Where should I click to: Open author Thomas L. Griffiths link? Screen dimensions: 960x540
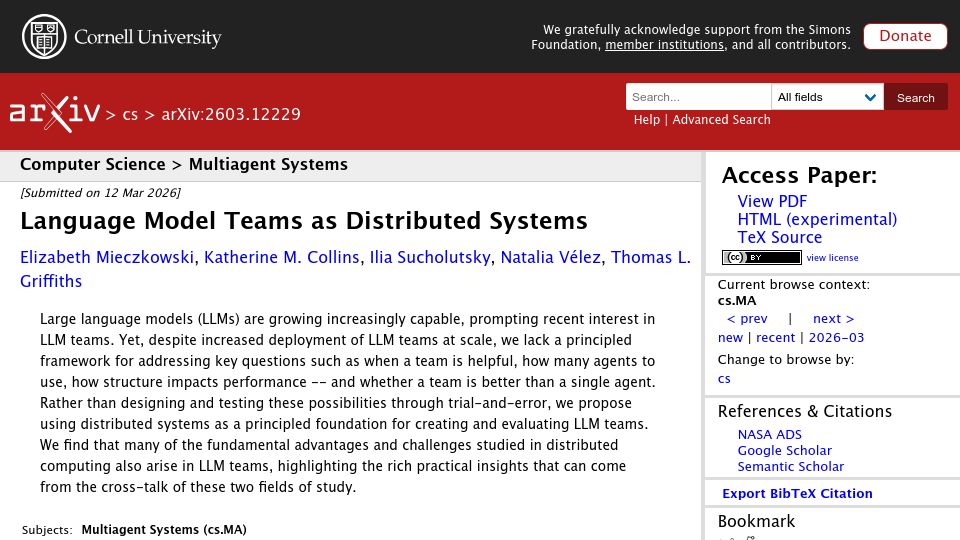pyautogui.click(x=651, y=257)
